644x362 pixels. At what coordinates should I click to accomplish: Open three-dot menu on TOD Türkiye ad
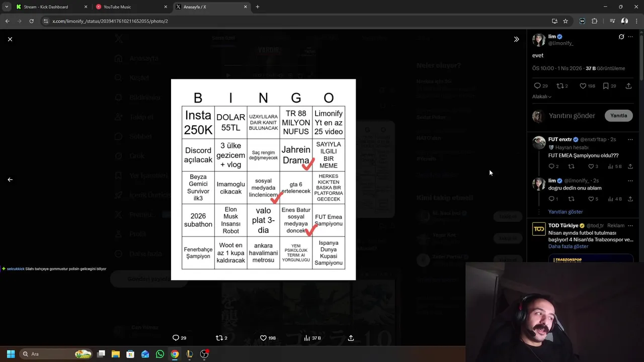point(630,226)
